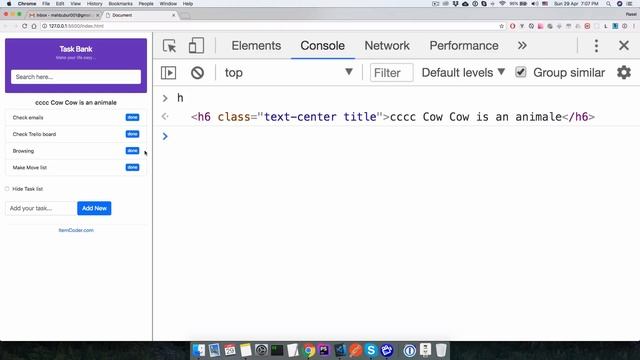Open the Default levels dropdown
The width and height of the screenshot is (640, 360).
(x=463, y=73)
